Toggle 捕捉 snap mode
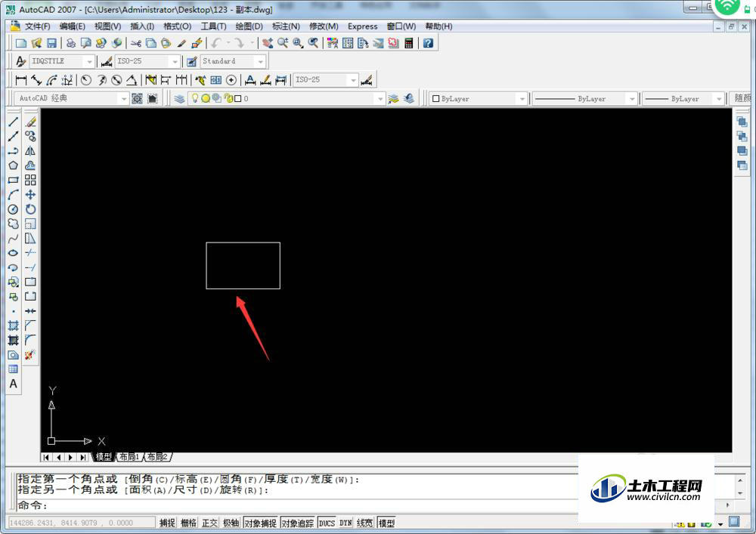Viewport: 756px width, 534px height. tap(167, 523)
